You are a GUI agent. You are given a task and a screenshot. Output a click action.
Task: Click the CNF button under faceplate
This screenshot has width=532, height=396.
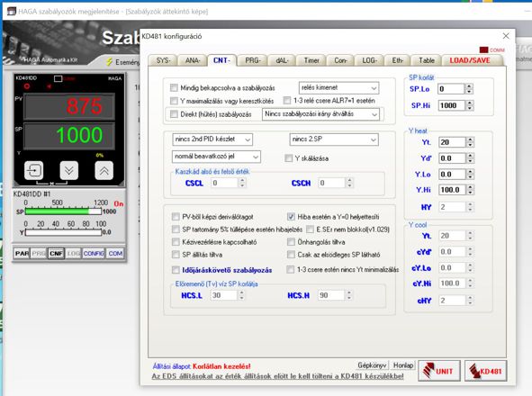tap(56, 254)
